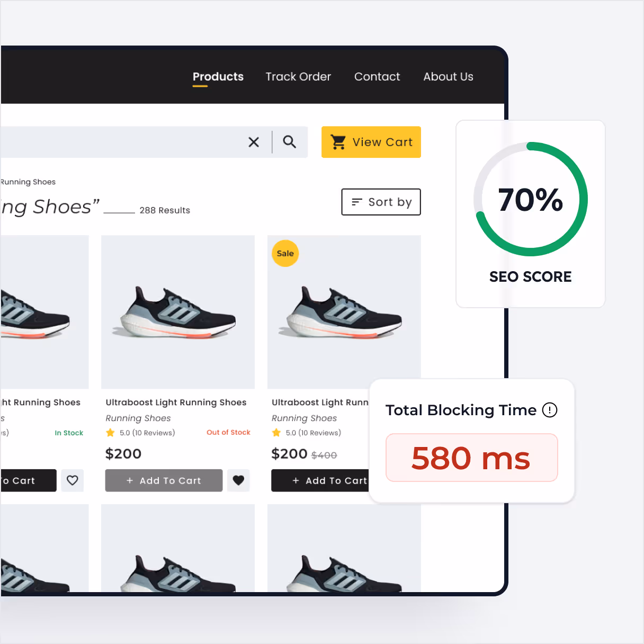This screenshot has height=644, width=644.
Task: Navigate to About Us
Action: click(x=448, y=77)
